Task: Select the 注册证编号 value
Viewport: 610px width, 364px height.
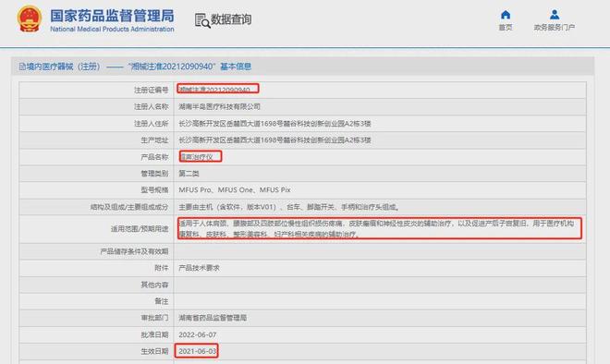Action: click(x=214, y=90)
